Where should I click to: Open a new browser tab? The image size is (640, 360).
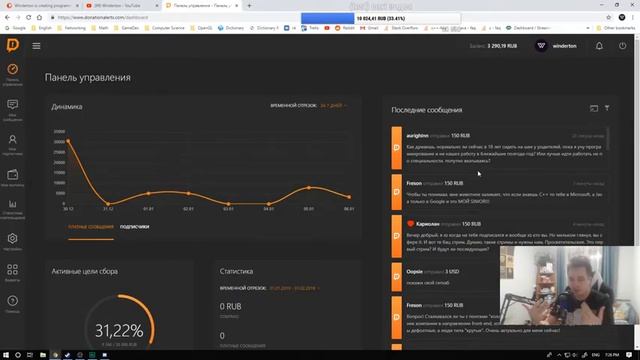point(249,6)
